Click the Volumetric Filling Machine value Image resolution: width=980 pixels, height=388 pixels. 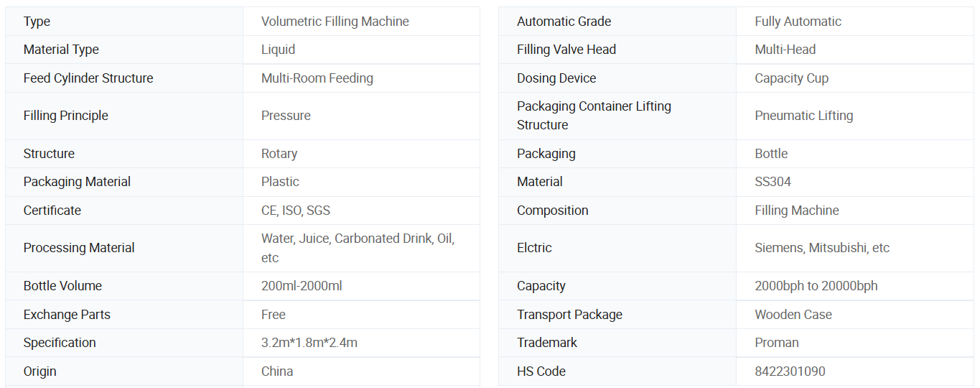(x=335, y=22)
